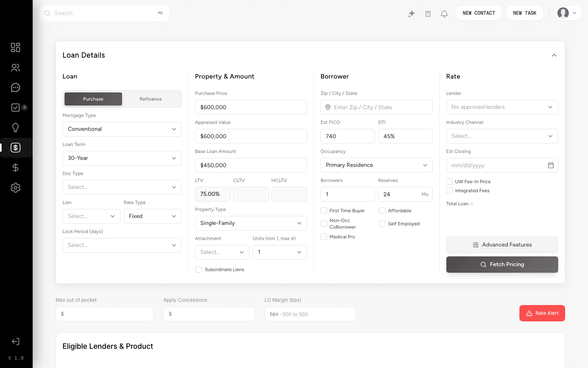
Task: Collapse the Loan Details panel
Action: click(554, 55)
